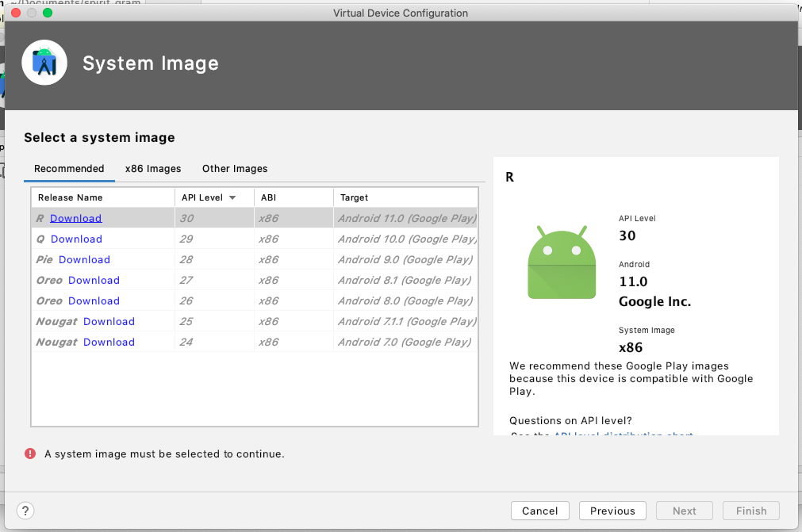Select Android 7.1.1 (Google Play) row
Image resolution: width=802 pixels, height=532 pixels.
(254, 321)
